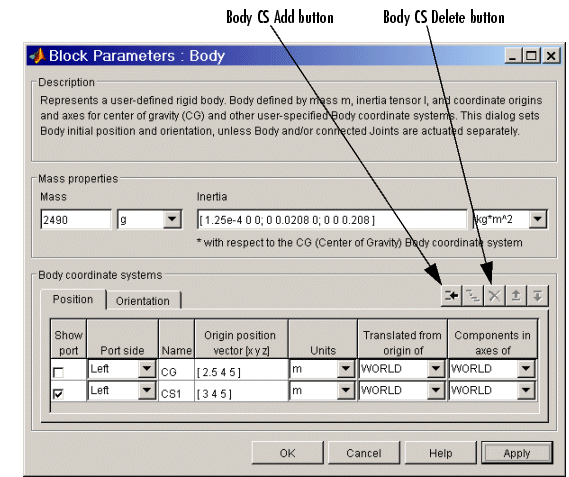Screen dimensions: 569x477
Task: Click the Apply button
Action: coord(517,453)
